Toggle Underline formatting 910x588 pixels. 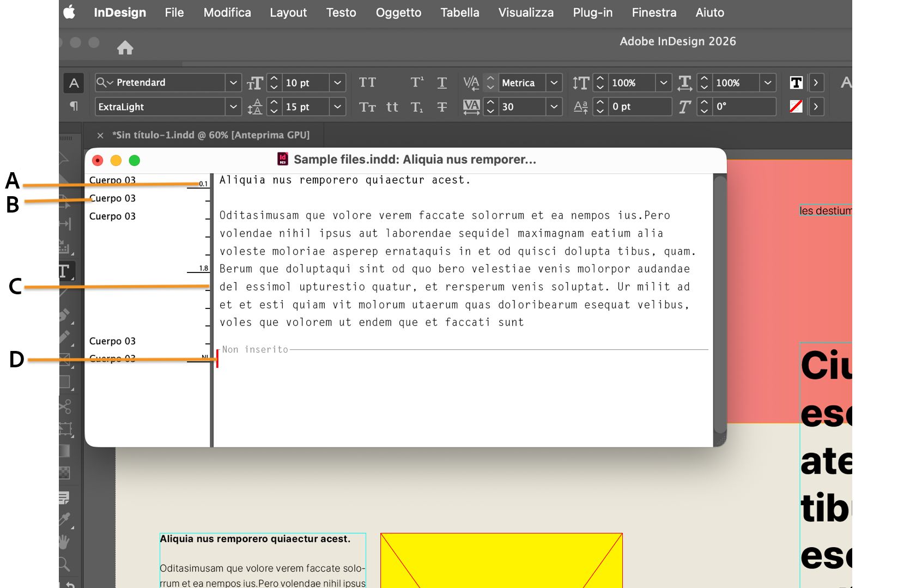442,83
